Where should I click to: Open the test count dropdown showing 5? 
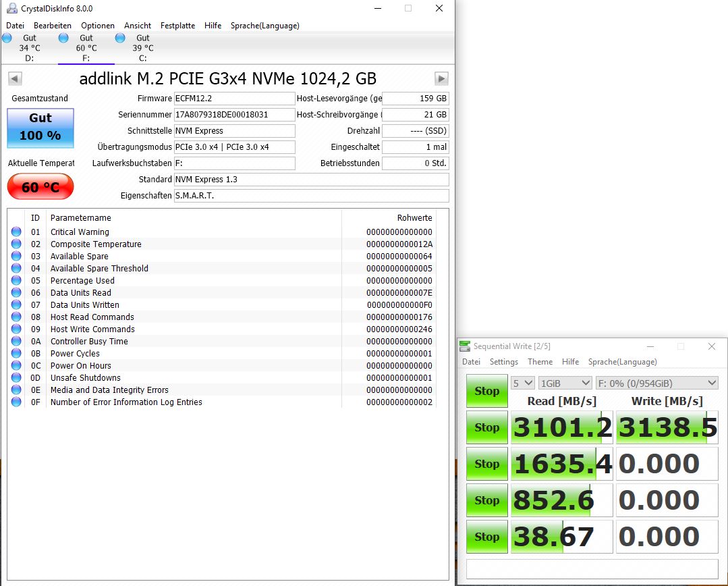523,383
